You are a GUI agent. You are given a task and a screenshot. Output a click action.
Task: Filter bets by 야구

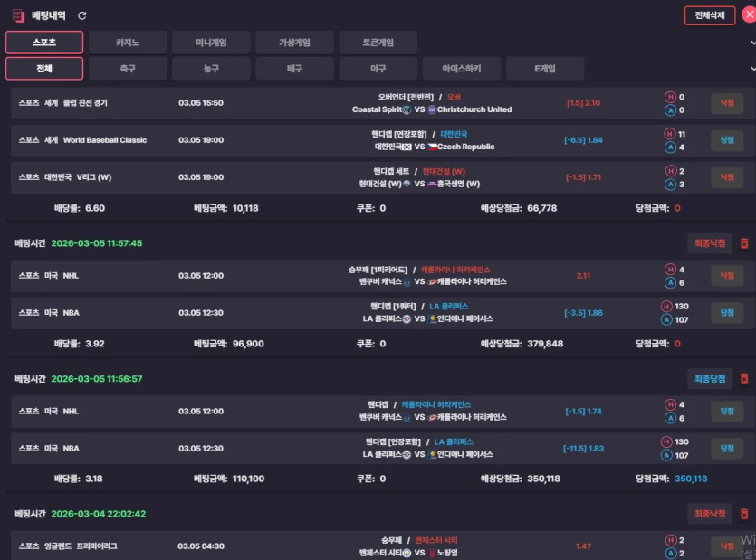click(x=378, y=69)
